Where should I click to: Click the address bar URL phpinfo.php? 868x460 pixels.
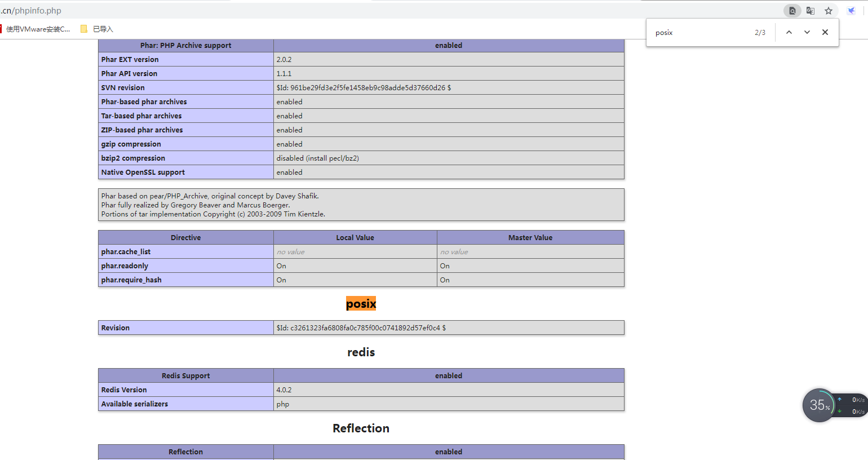click(32, 11)
